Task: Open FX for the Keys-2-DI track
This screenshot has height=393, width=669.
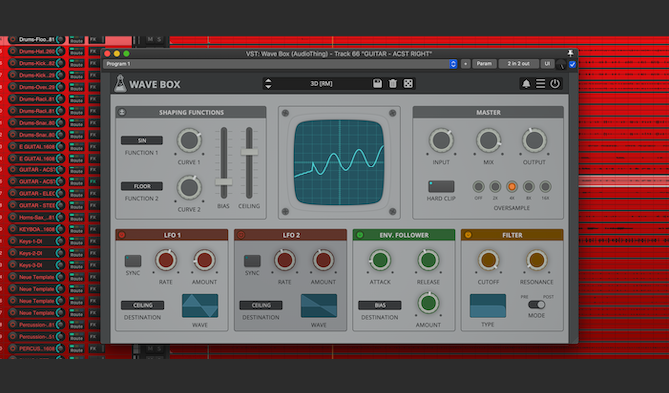Action: point(93,253)
